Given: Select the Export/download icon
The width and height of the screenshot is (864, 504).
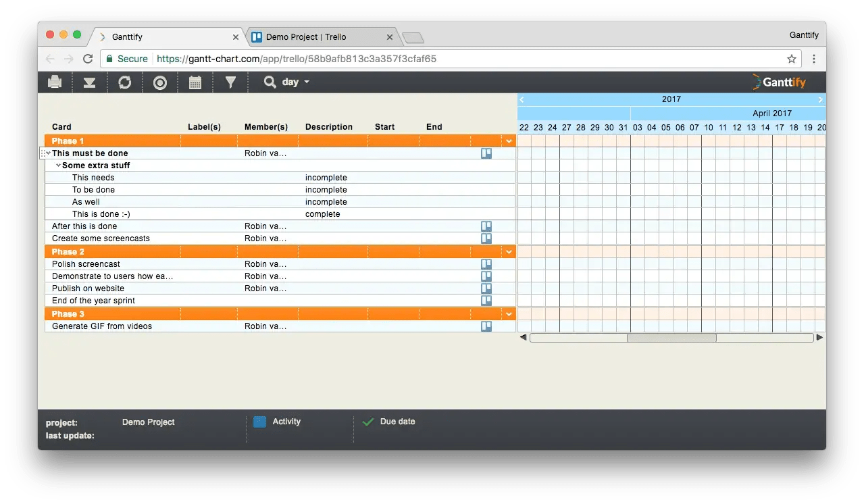Looking at the screenshot, I should pos(90,82).
